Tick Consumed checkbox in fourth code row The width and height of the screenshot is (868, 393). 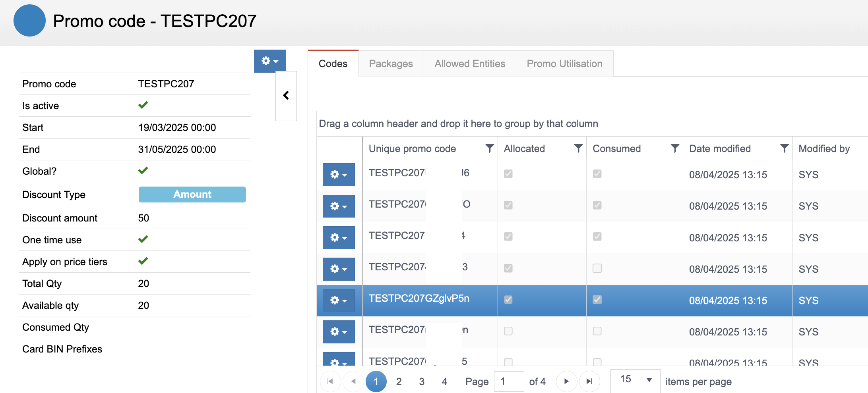(x=597, y=268)
